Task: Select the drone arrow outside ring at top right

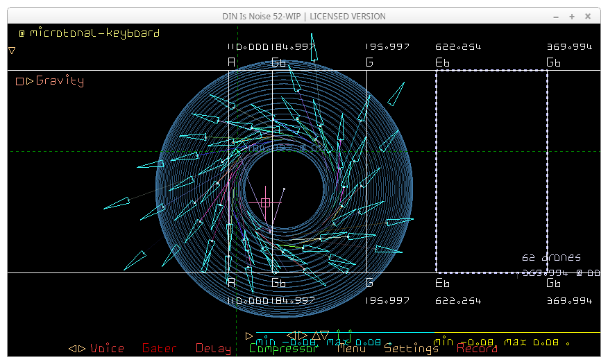Action: (x=396, y=94)
